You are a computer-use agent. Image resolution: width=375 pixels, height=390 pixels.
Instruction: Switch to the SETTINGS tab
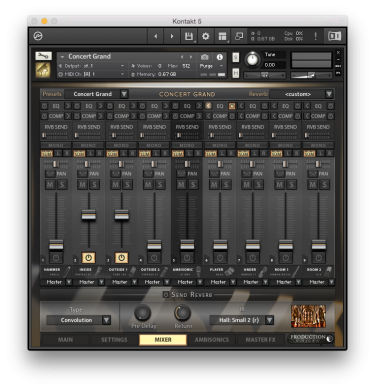(114, 340)
